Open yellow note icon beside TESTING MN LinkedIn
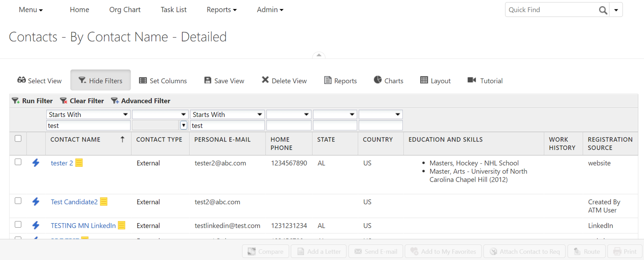Image resolution: width=644 pixels, height=260 pixels. tap(122, 225)
